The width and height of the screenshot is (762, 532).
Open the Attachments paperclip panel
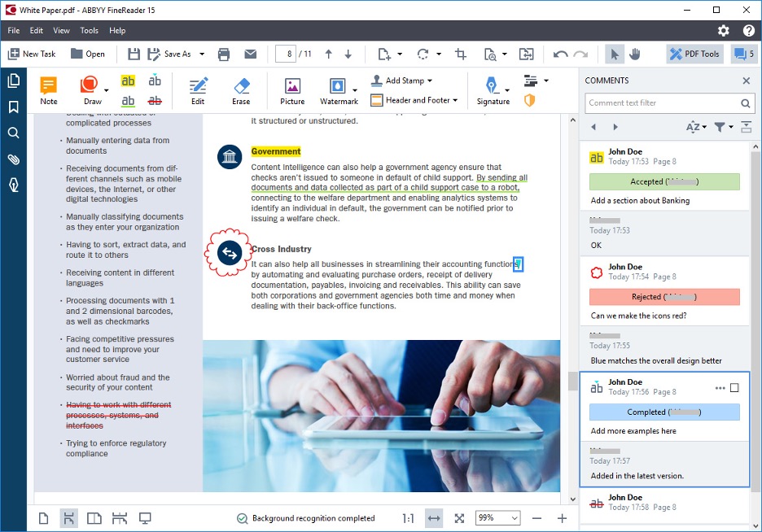(13, 159)
